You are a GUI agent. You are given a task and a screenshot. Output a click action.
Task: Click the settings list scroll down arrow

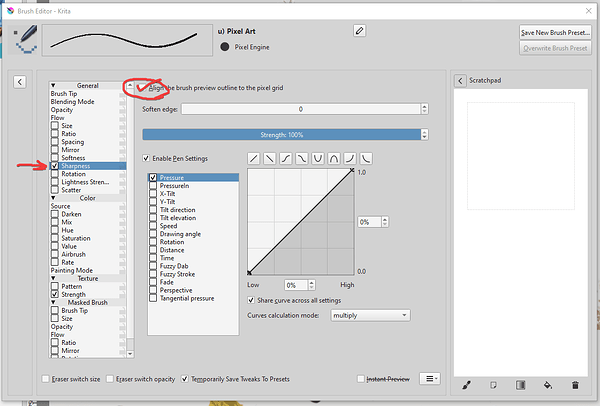[x=130, y=354]
